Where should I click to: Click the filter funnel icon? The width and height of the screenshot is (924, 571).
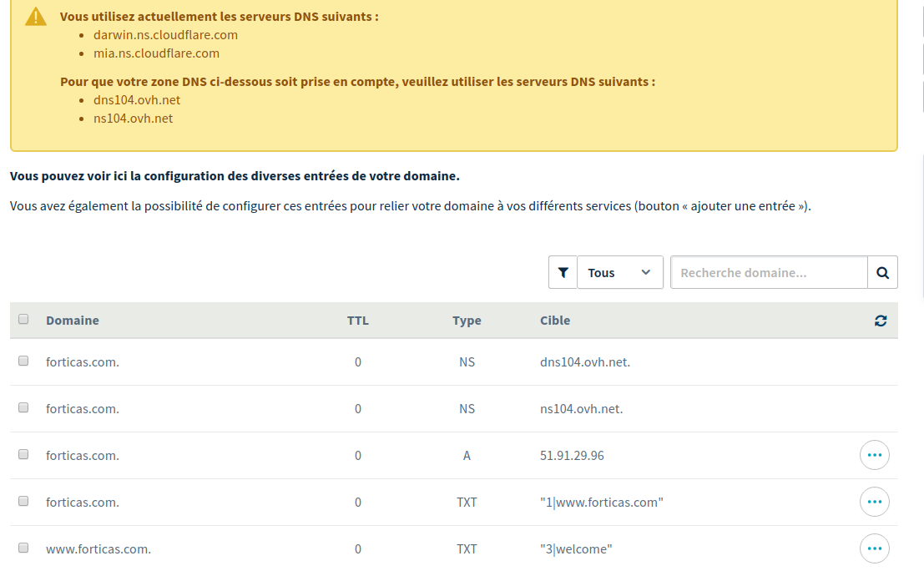tap(563, 272)
